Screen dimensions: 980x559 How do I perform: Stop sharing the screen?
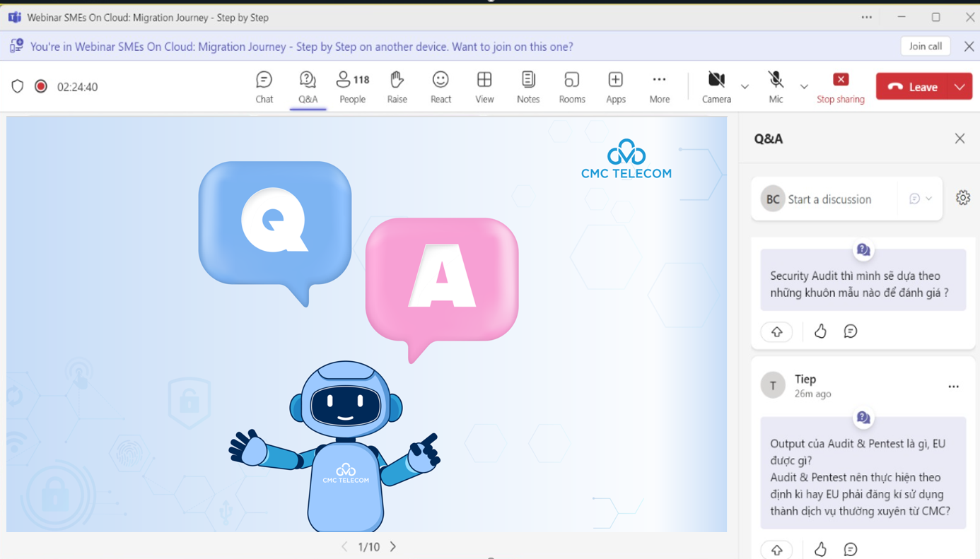[840, 87]
